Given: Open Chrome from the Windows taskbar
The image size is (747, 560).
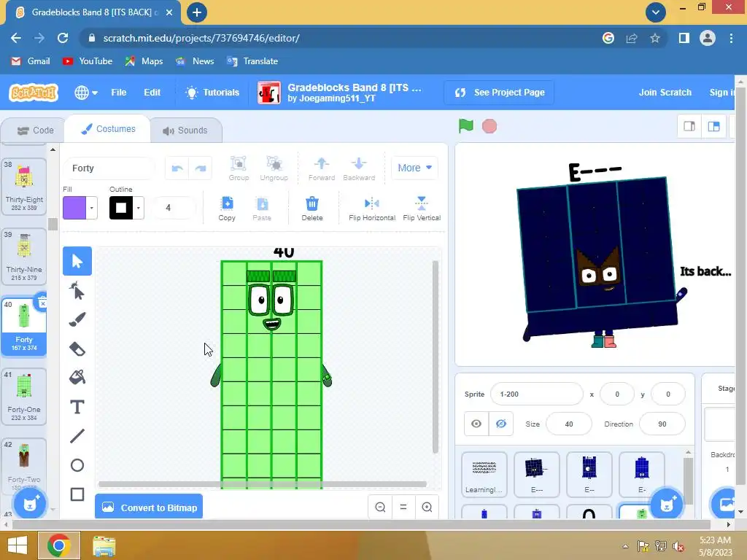Looking at the screenshot, I should (58, 545).
